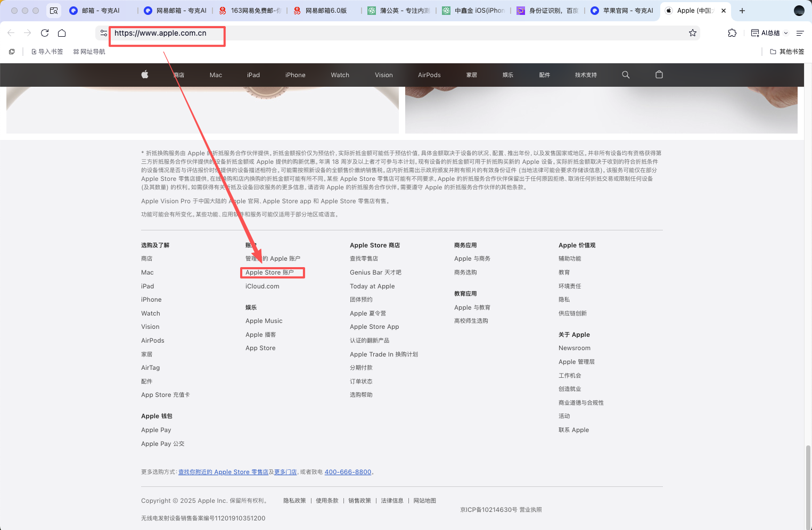Click the iCloud.com footer link
Image resolution: width=812 pixels, height=530 pixels.
[263, 286]
